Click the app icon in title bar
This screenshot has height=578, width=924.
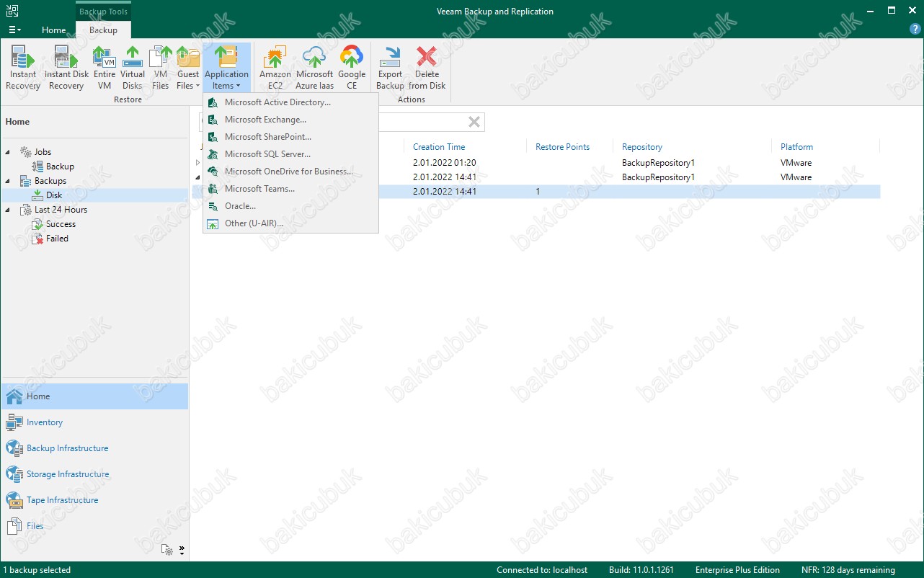point(12,11)
